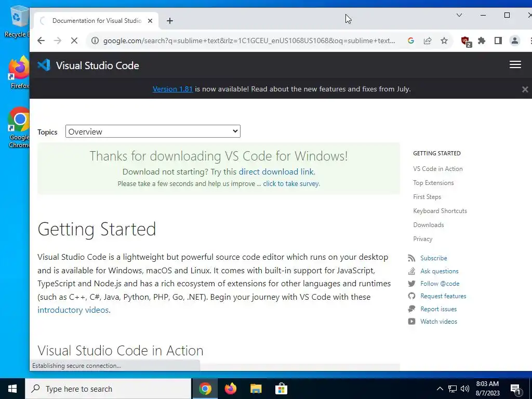Go back to the previous page
The width and height of the screenshot is (532, 399).
coord(41,41)
